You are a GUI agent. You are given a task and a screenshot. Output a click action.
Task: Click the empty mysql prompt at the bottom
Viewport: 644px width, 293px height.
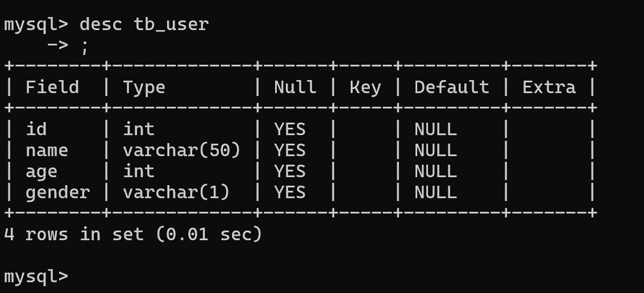[x=35, y=277]
